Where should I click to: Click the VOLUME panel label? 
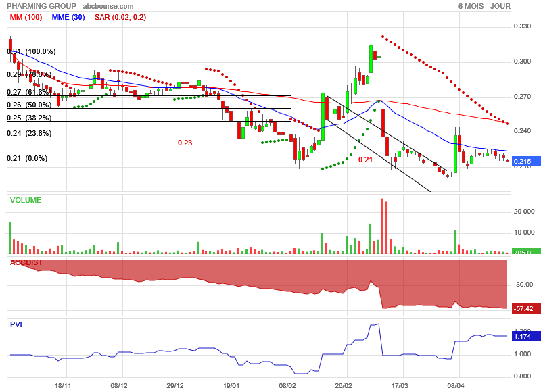26,200
